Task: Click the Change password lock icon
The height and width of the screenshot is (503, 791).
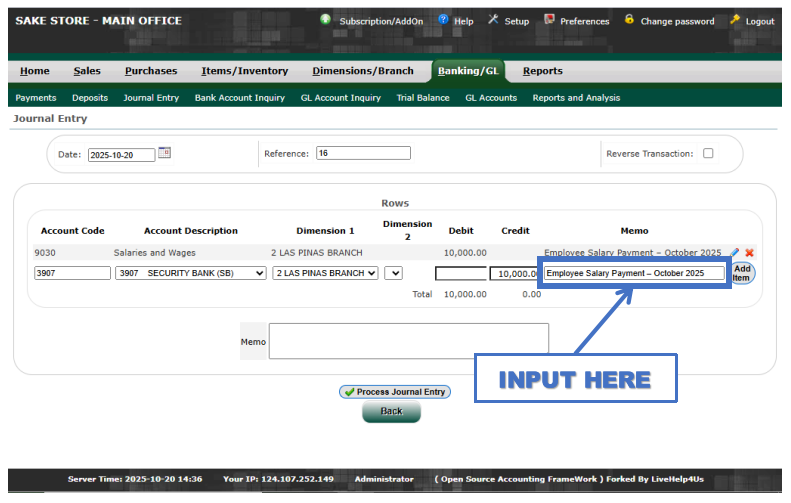Action: pos(629,20)
